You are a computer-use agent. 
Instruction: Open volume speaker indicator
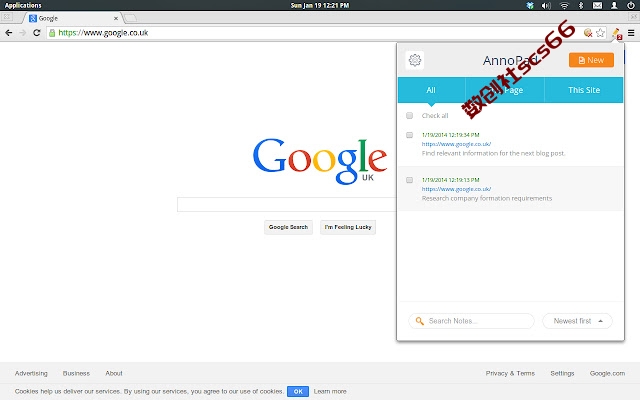point(546,5)
